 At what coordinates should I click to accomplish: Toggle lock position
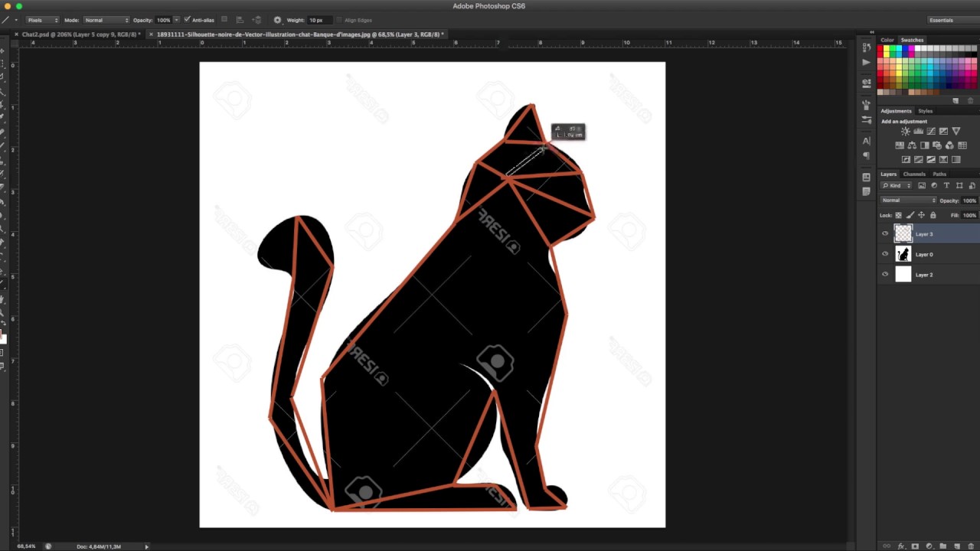(x=922, y=215)
